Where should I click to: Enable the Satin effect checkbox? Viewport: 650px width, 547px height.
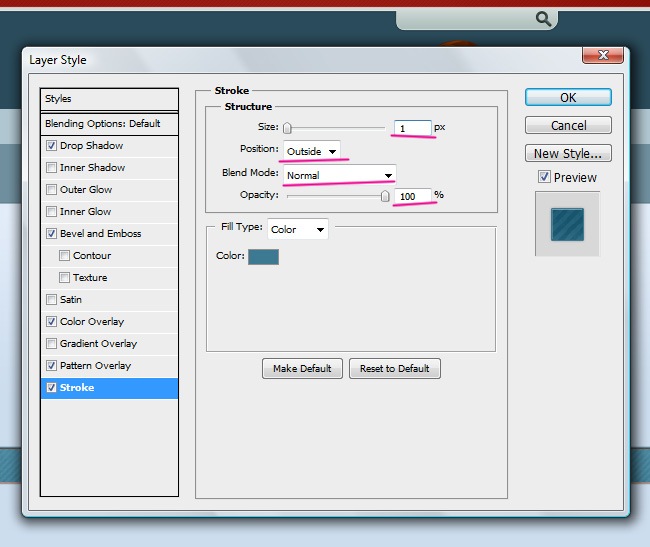tap(52, 300)
